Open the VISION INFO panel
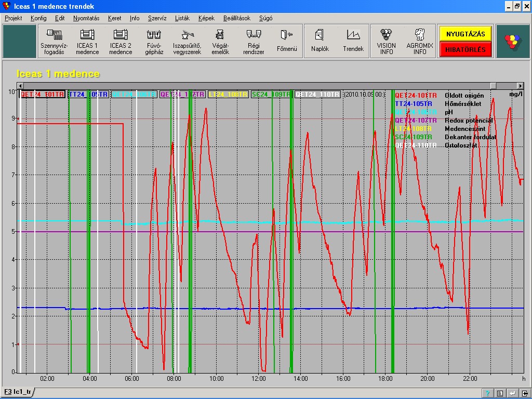532x399 pixels. [x=386, y=42]
